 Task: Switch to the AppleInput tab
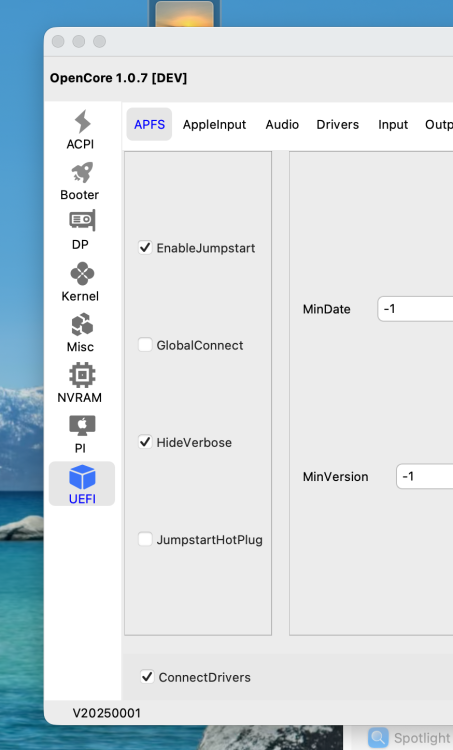(214, 124)
